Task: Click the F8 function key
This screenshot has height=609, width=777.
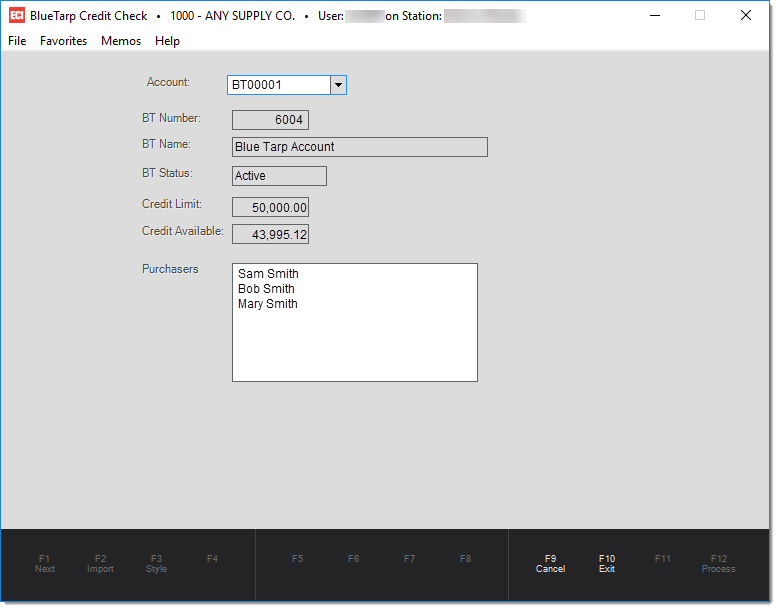Action: (465, 559)
